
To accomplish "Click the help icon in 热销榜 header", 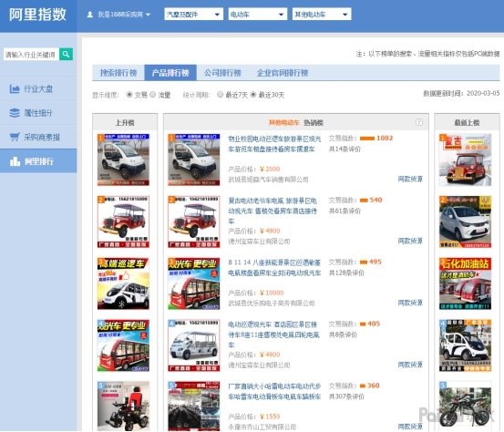I will click(x=419, y=122).
